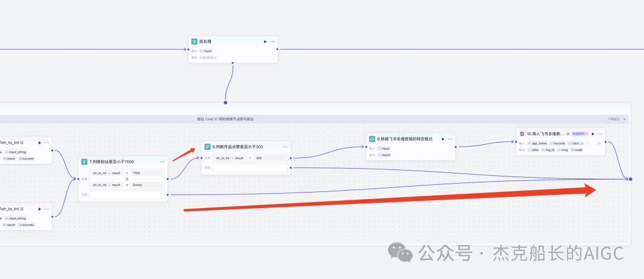Click the code icon of node 9.转换飞书多维表格的特定格式
This screenshot has height=279, width=644.
[372, 139]
